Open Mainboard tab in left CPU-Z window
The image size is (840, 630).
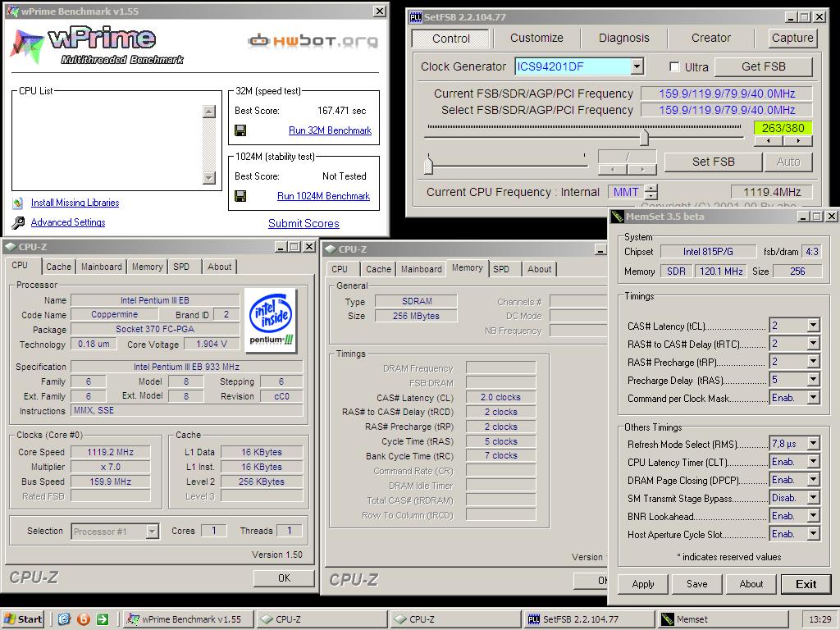coord(102,267)
